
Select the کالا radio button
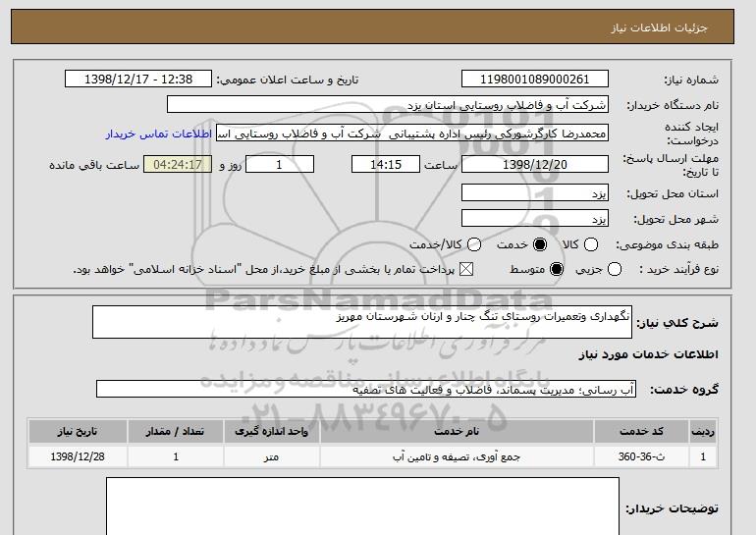pos(591,244)
